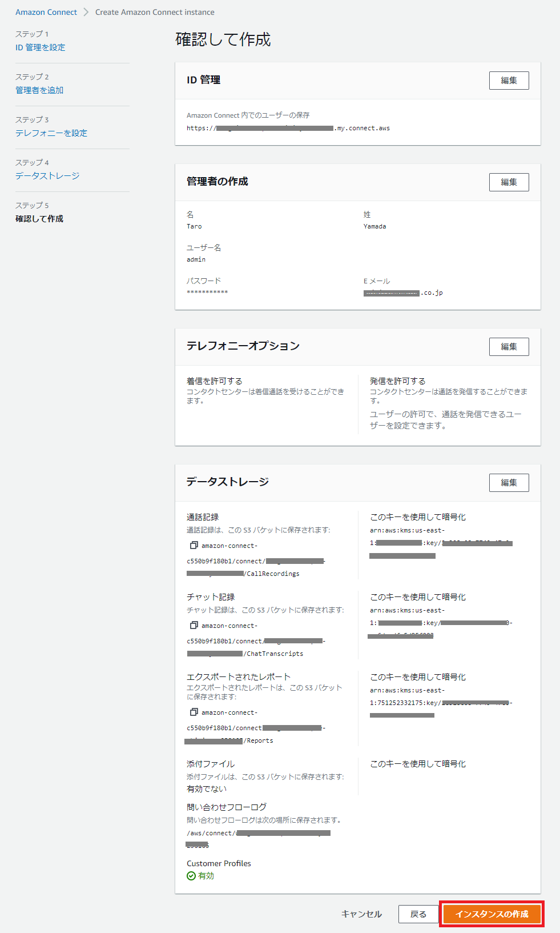Viewport: 560px width, 933px height.
Task: Click the Amazon Connect 内でのユーザーの保存 text
Action: [x=248, y=115]
